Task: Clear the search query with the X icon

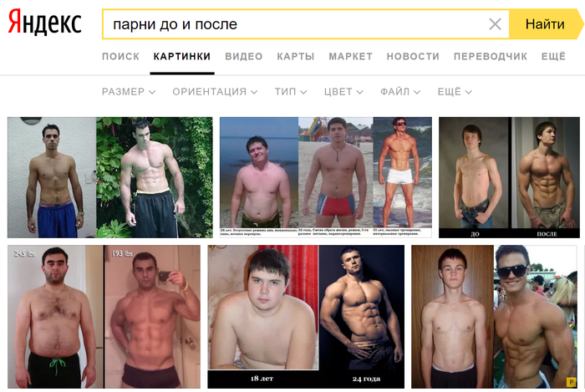Action: (x=495, y=24)
